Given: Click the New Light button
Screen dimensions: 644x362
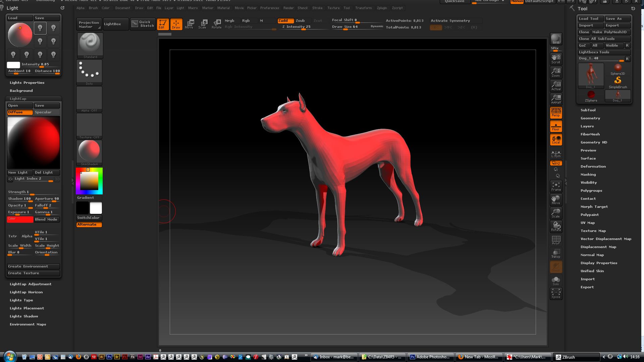Looking at the screenshot, I should point(20,173).
